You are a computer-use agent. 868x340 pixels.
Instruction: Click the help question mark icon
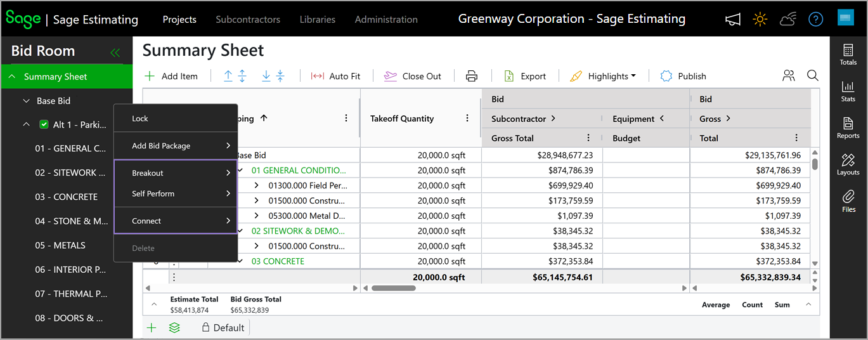pyautogui.click(x=815, y=19)
